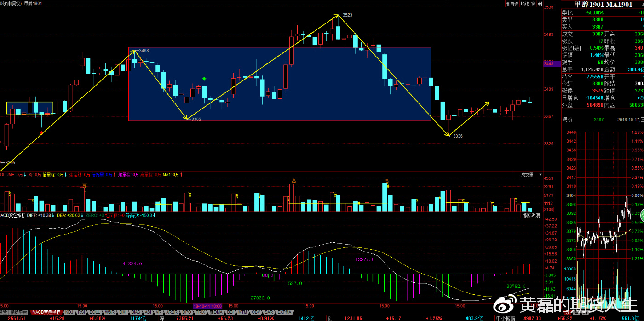Click the 3468 high price label
The image size is (644, 321).
click(x=143, y=50)
